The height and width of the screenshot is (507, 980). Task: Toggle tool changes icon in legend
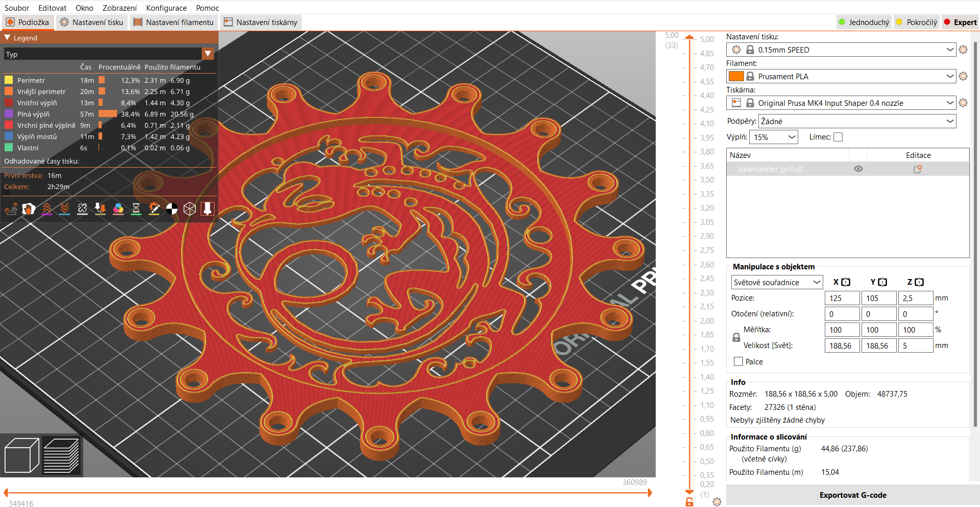tap(100, 209)
